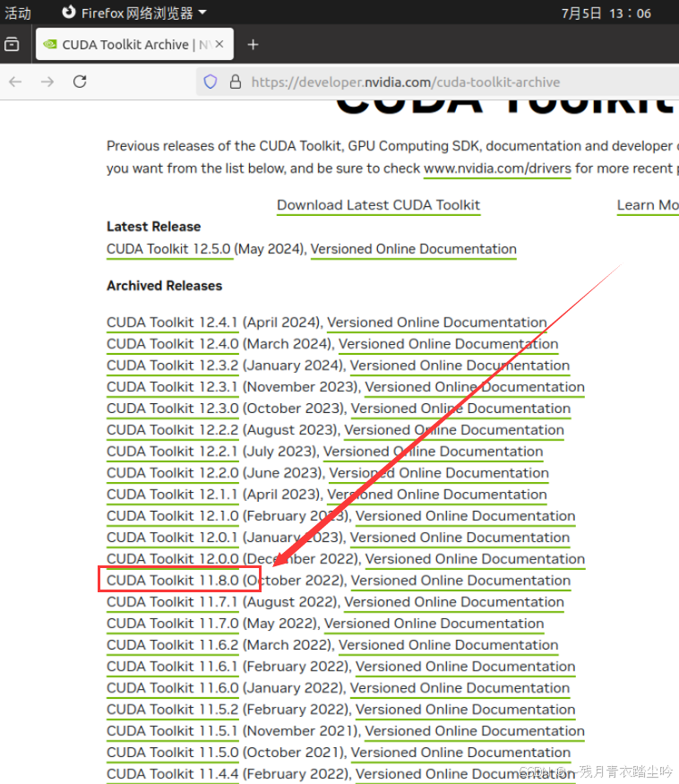Open the Firefox 网络浏览器 app menu dropdown
679x784 pixels.
pyautogui.click(x=133, y=13)
